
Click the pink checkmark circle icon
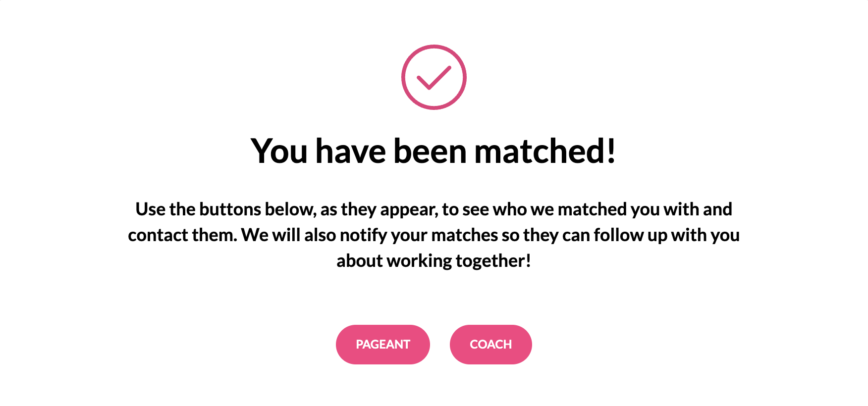(434, 77)
